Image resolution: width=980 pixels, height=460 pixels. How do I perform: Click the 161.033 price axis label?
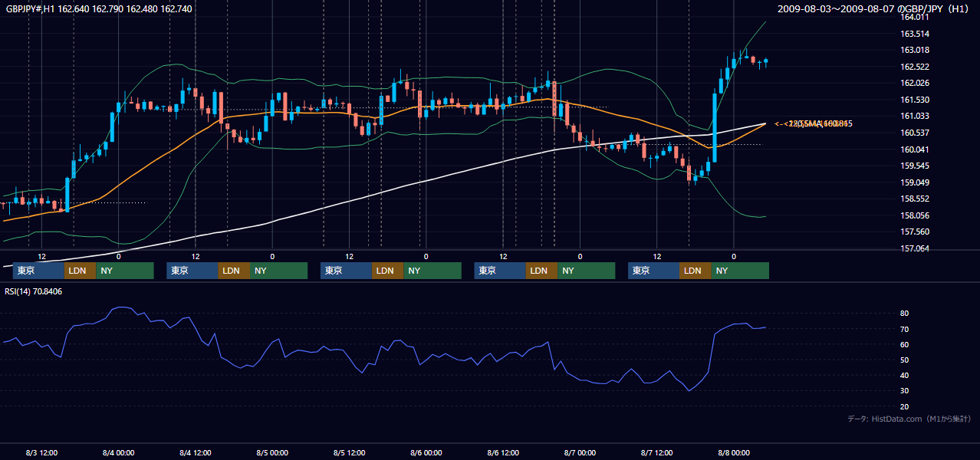915,117
